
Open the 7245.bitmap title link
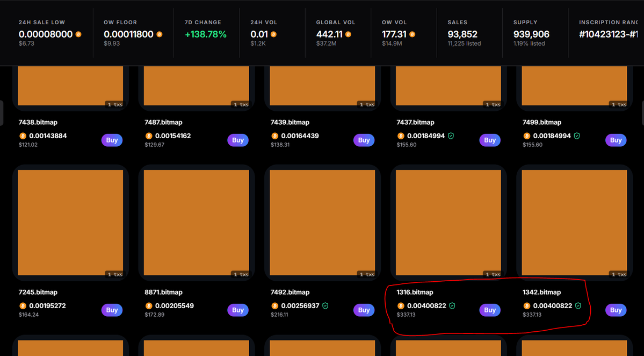click(x=38, y=293)
